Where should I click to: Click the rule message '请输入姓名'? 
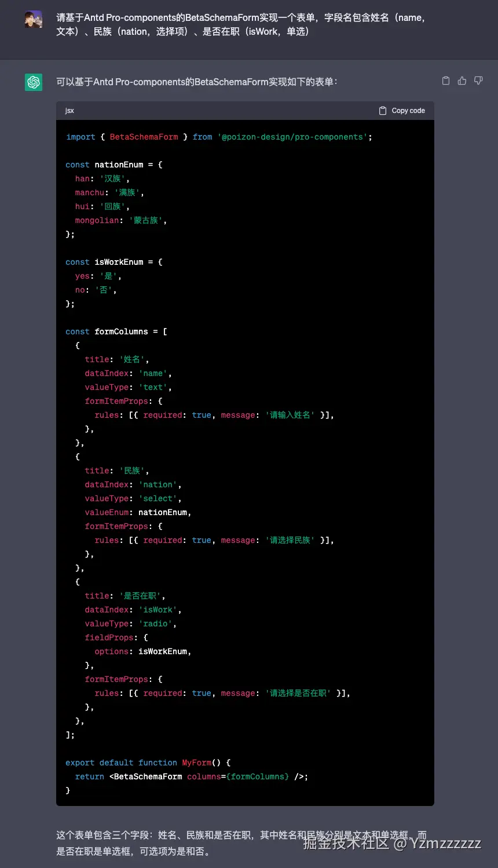290,415
